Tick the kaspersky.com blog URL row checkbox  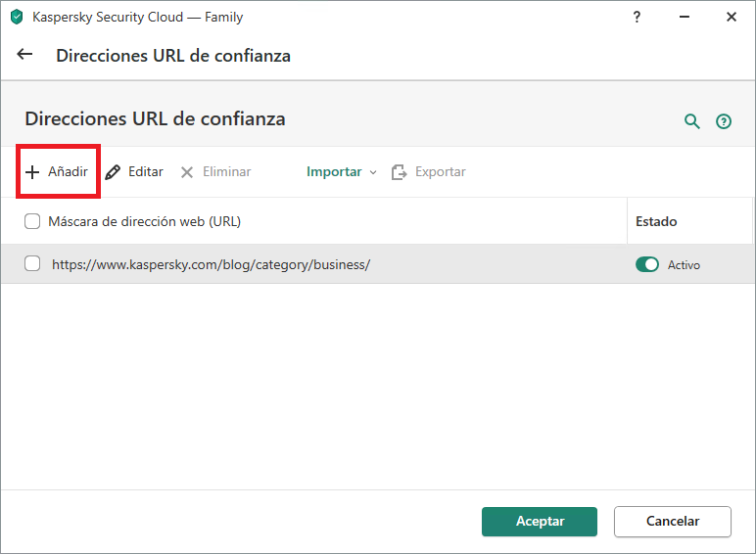(x=32, y=263)
